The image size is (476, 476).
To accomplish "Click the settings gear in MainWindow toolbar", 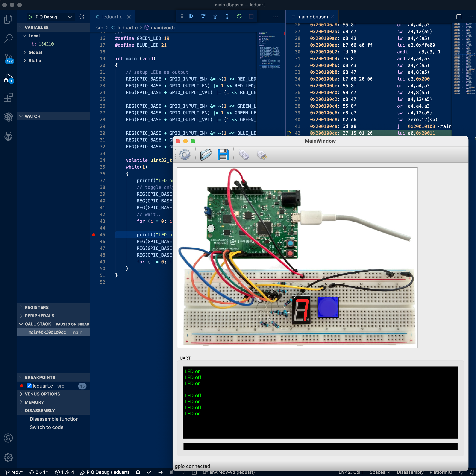I will click(x=185, y=155).
